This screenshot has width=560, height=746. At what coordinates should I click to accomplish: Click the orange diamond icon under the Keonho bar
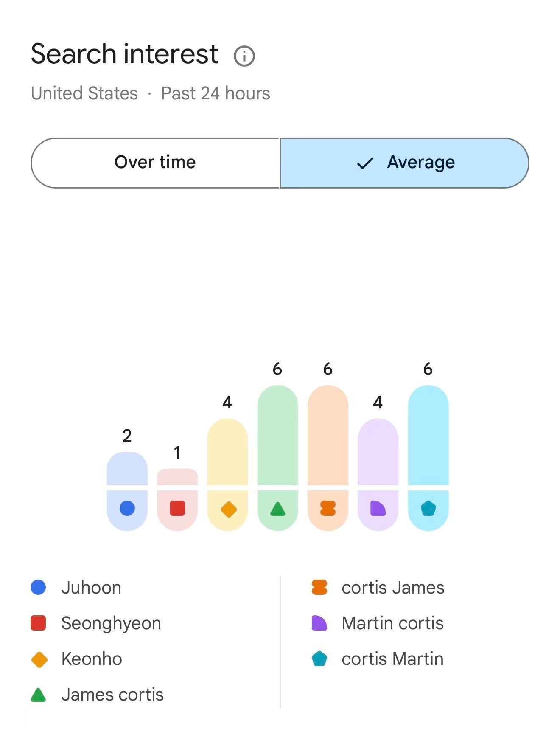pyautogui.click(x=229, y=509)
